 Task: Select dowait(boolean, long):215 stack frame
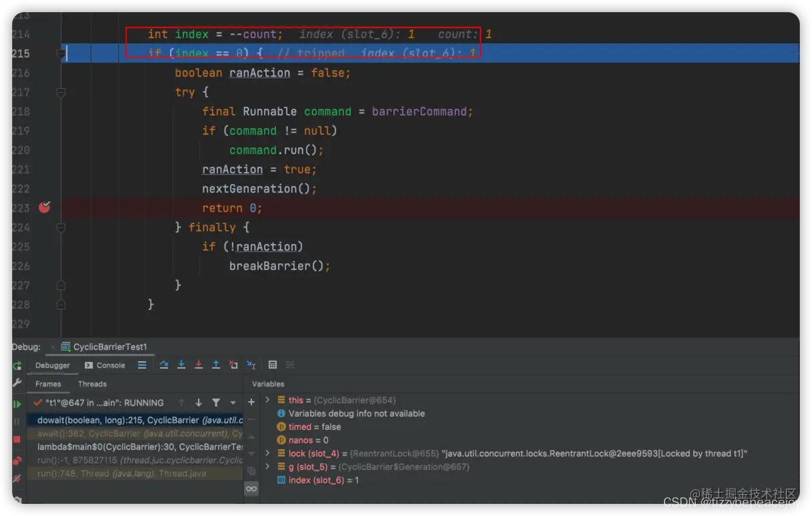point(135,420)
